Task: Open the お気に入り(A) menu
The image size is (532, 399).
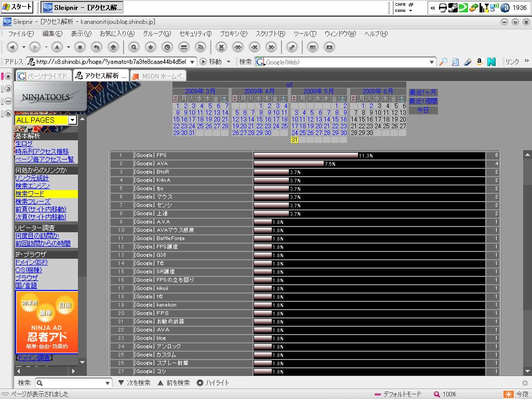Action: pos(117,34)
